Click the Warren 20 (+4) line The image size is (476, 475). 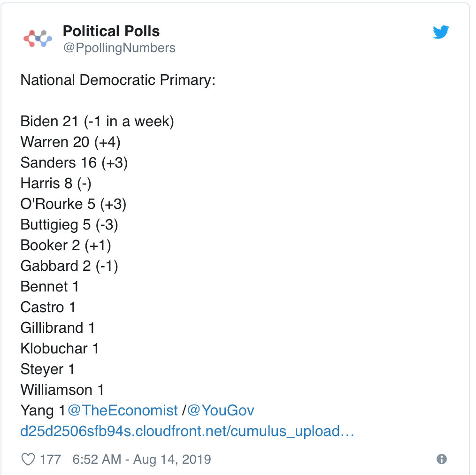(x=70, y=142)
